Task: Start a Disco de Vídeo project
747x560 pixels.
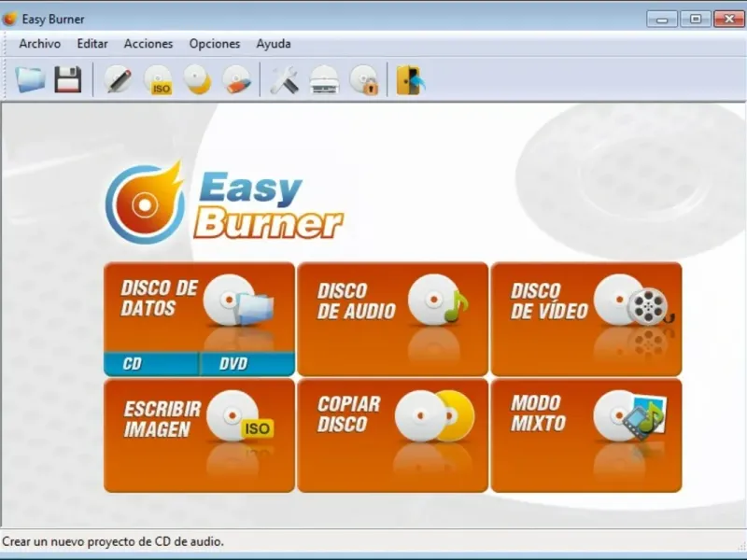Action: pyautogui.click(x=586, y=319)
